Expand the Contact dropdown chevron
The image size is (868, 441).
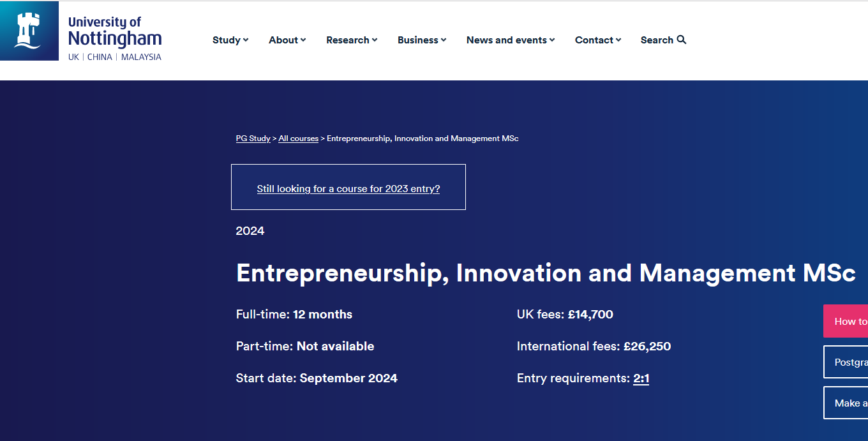tap(618, 40)
